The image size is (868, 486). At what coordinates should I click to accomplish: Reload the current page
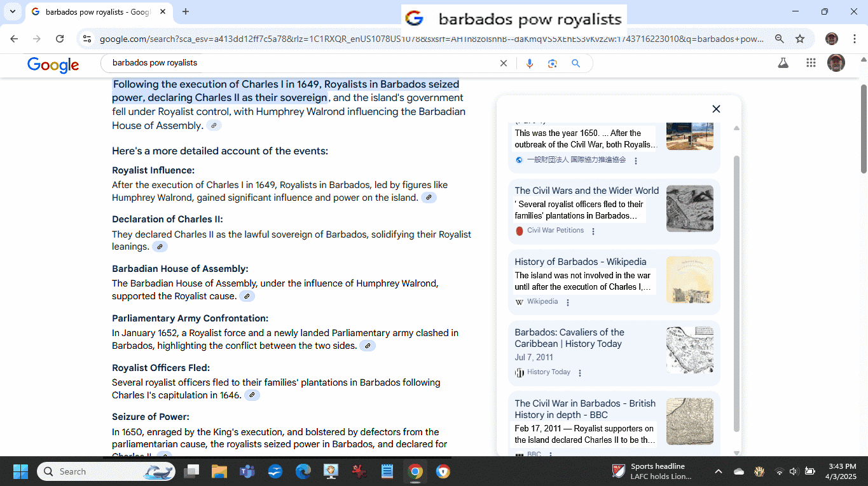tap(60, 39)
